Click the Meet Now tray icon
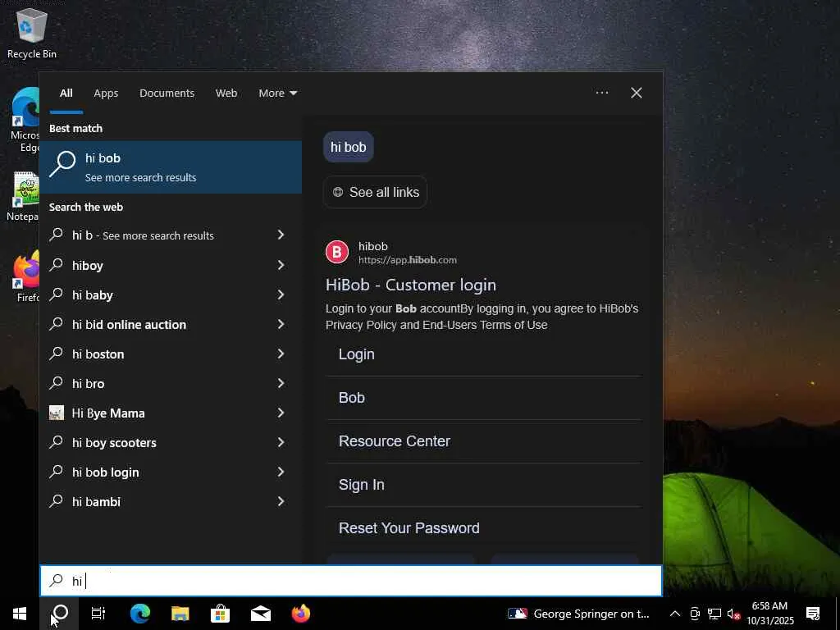Image resolution: width=840 pixels, height=630 pixels. coord(695,614)
